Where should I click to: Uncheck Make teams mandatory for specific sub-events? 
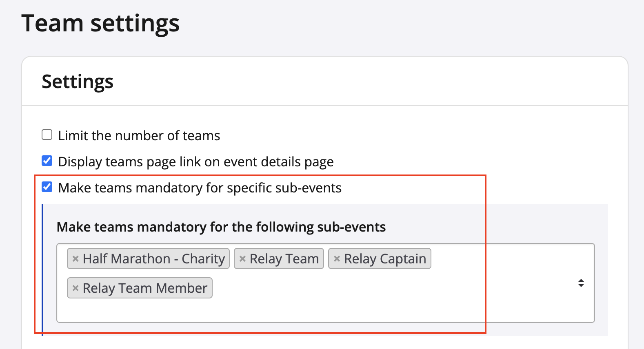click(x=47, y=187)
